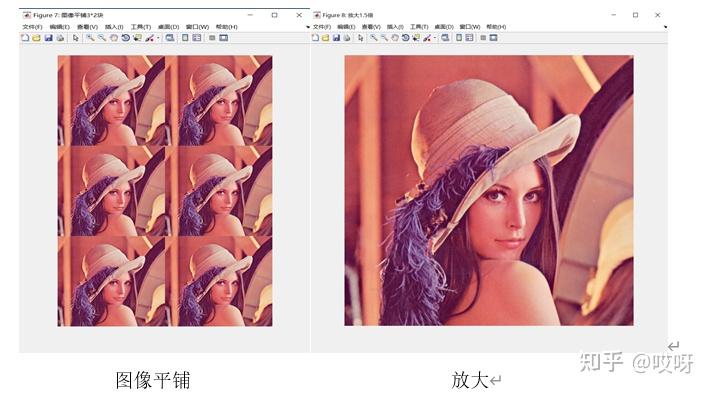Click Hide Plot Tools icon in Figure 7

(212, 38)
